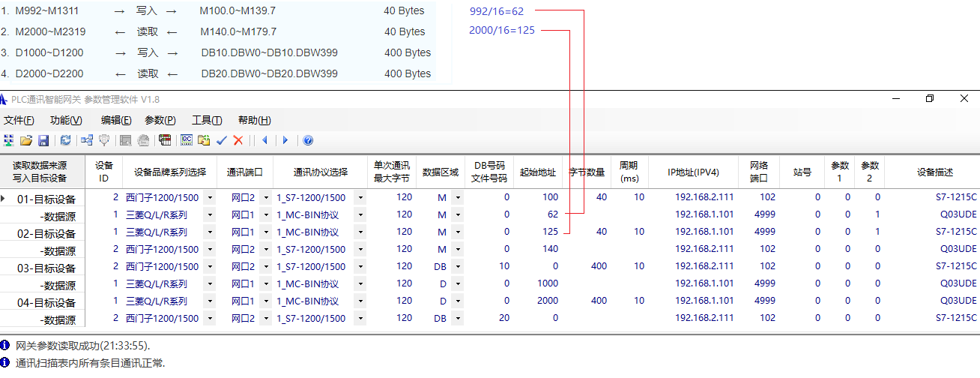
Task: Open the 工具(T) menu
Action: coord(207,120)
